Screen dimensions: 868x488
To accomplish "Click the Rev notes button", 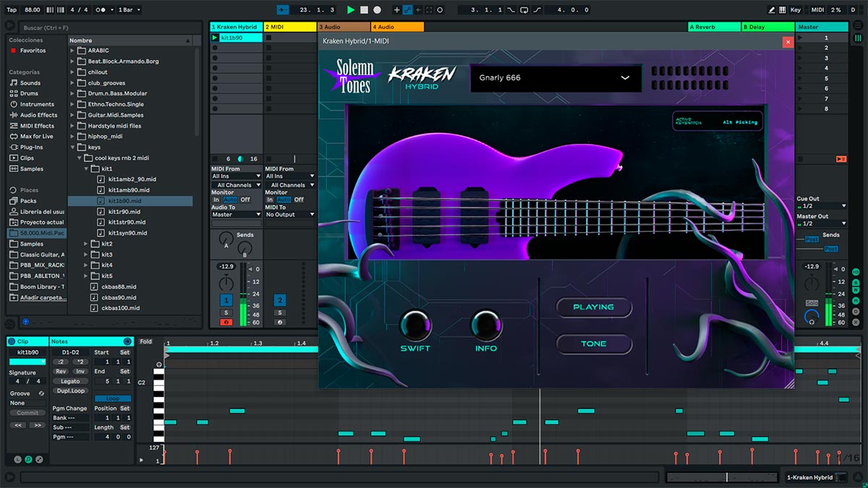I will pyautogui.click(x=61, y=371).
